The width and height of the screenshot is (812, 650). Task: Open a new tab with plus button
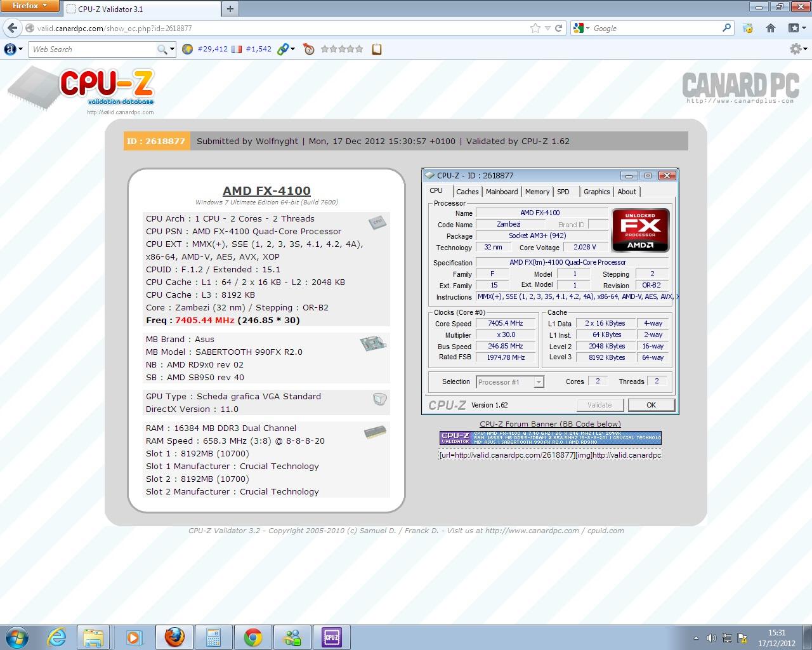coord(230,9)
